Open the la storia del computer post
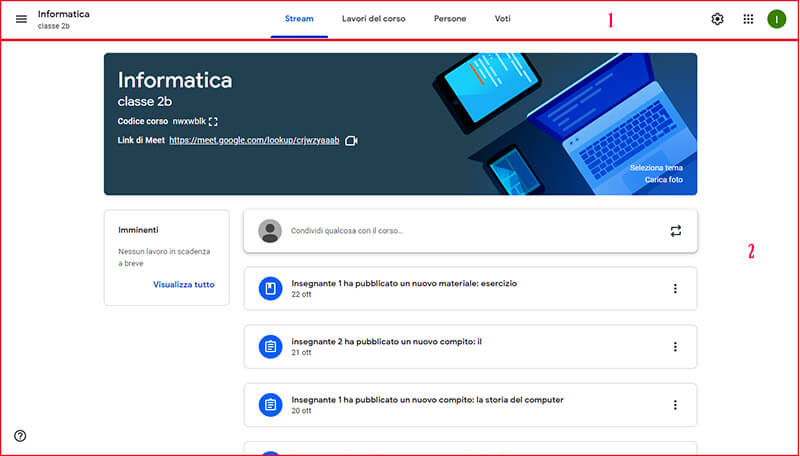This screenshot has height=456, width=800. click(x=470, y=405)
